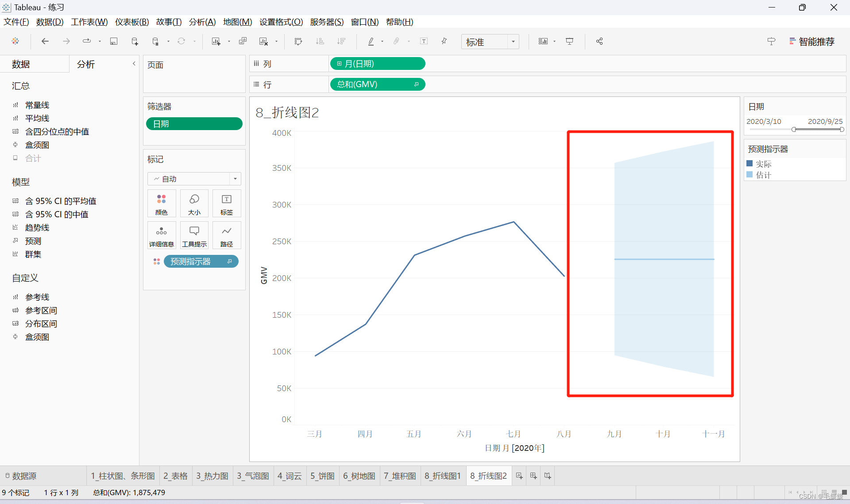Click the 路径 (Path) marks icon
Screen dimensions: 850x504
[x=226, y=234]
